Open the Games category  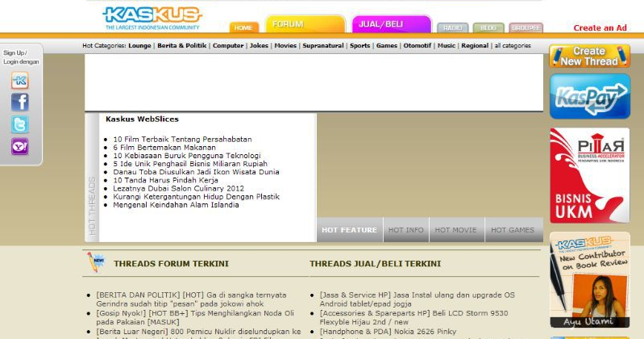[x=387, y=46]
